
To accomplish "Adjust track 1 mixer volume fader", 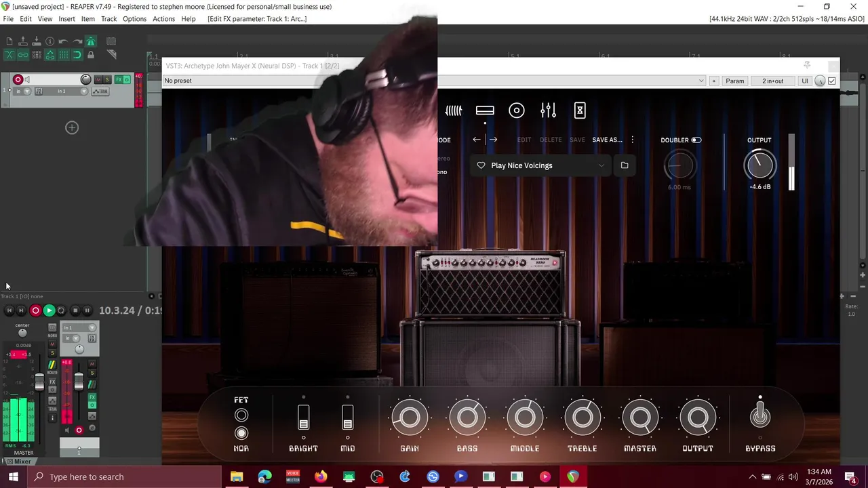I will click(79, 382).
